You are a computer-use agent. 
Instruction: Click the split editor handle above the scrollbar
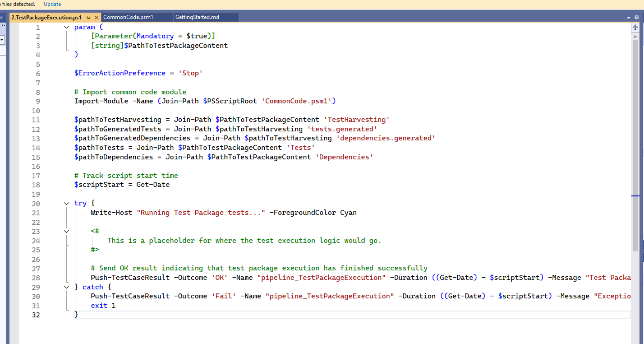click(635, 27)
